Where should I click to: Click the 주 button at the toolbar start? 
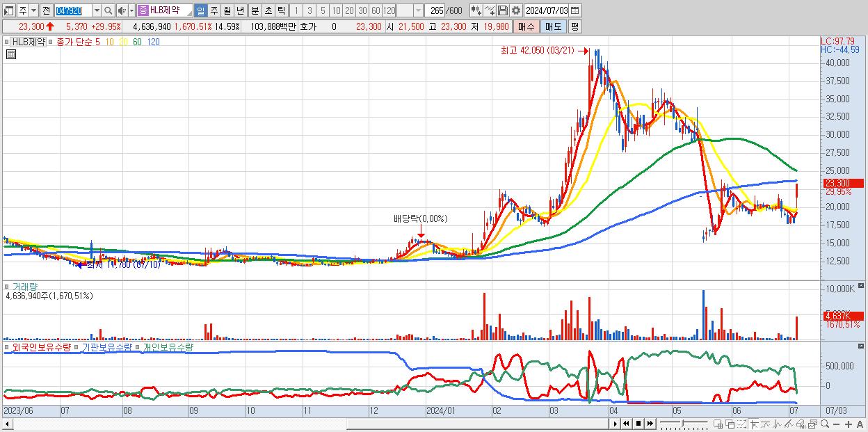pos(23,10)
